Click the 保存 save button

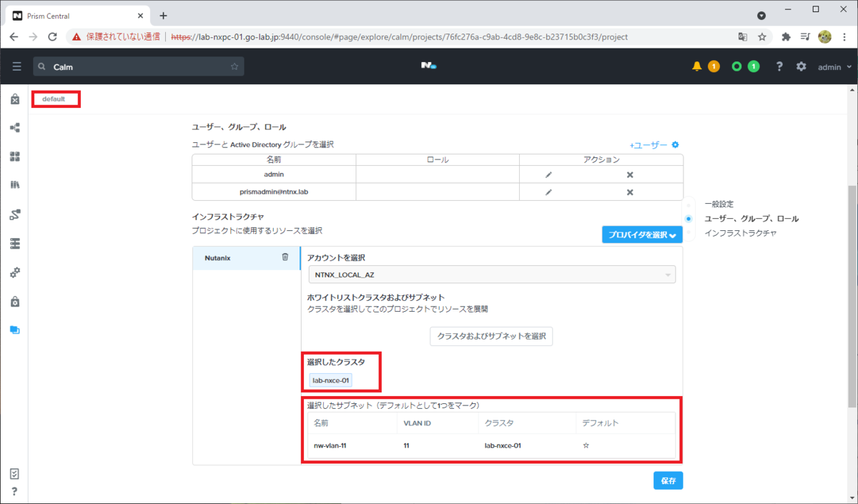pyautogui.click(x=668, y=480)
